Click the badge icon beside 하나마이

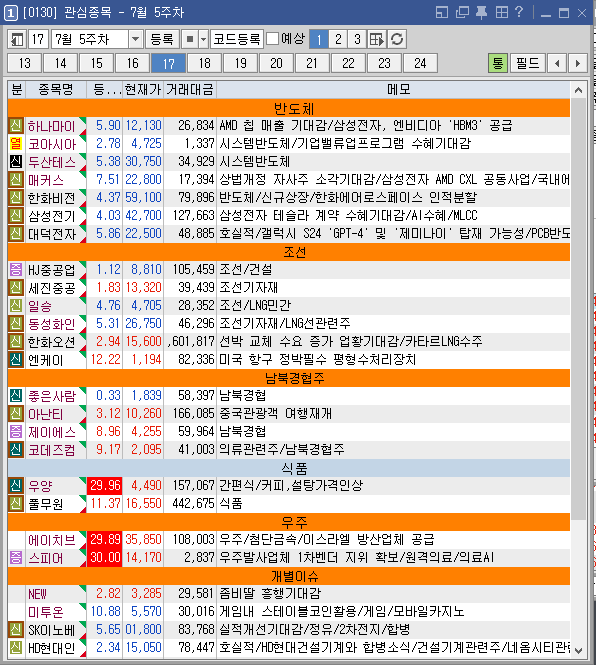(x=16, y=126)
